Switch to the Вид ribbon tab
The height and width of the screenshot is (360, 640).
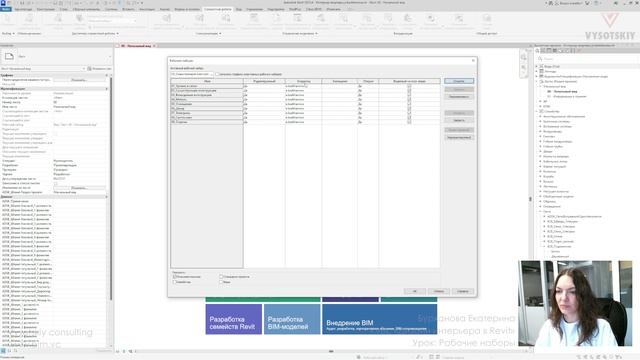239,9
